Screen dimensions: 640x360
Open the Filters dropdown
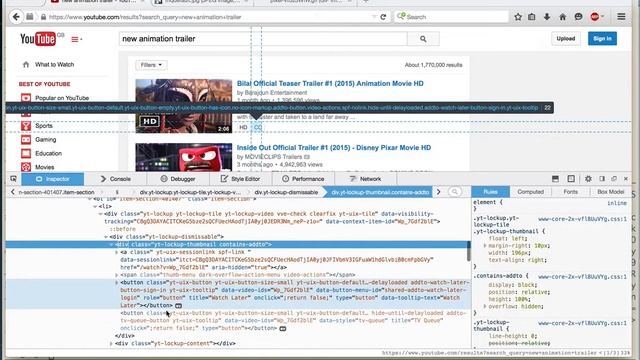pos(151,65)
